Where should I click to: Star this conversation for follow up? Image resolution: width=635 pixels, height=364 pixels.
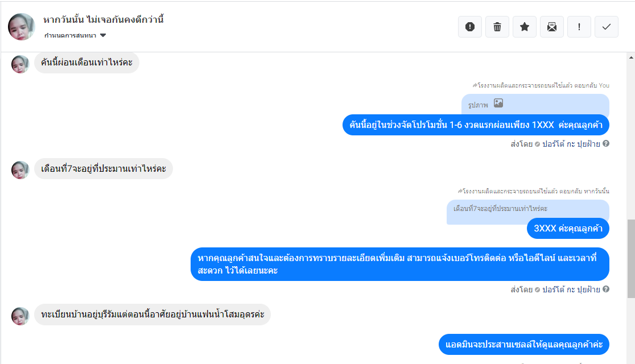pos(525,27)
